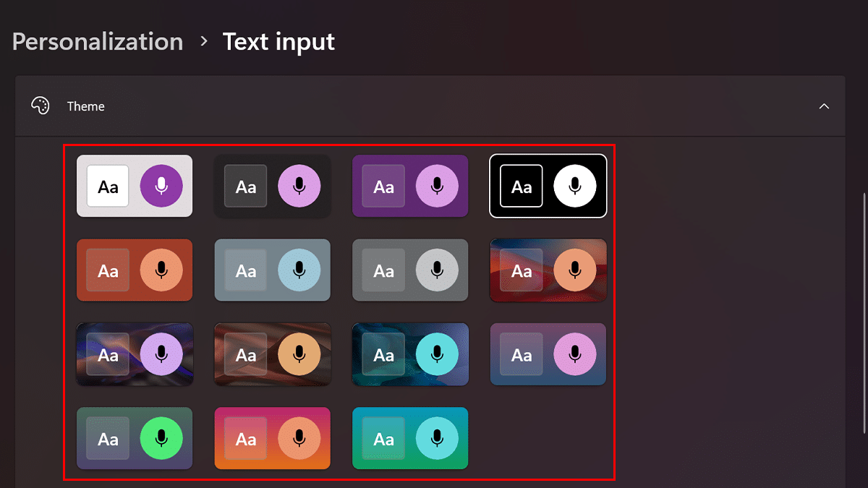Click the Text input page title
Image resolution: width=868 pixels, height=488 pixels.
coord(278,42)
